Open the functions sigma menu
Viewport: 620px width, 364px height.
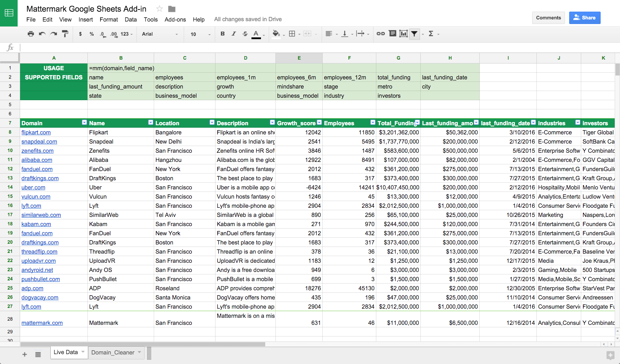point(431,34)
